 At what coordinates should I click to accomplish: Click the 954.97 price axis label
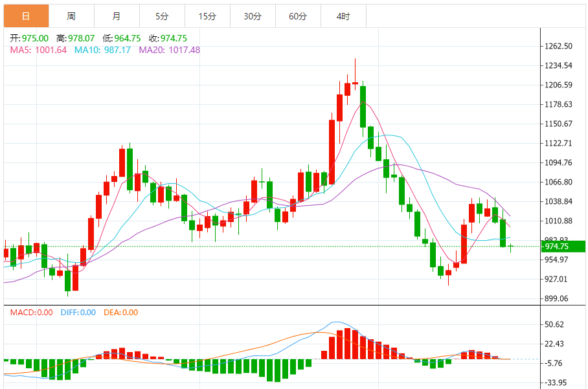[556, 260]
